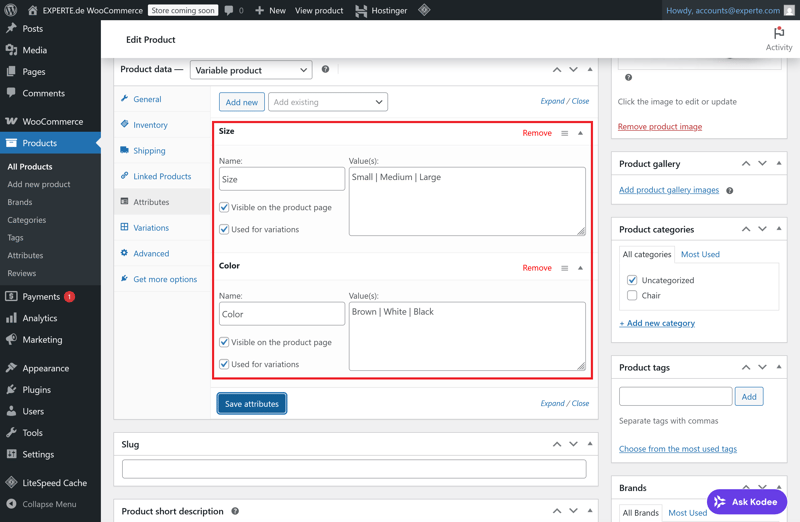The width and height of the screenshot is (800, 522).
Task: Click the home icon for EXPERTE.de WooCommerce
Action: click(32, 11)
